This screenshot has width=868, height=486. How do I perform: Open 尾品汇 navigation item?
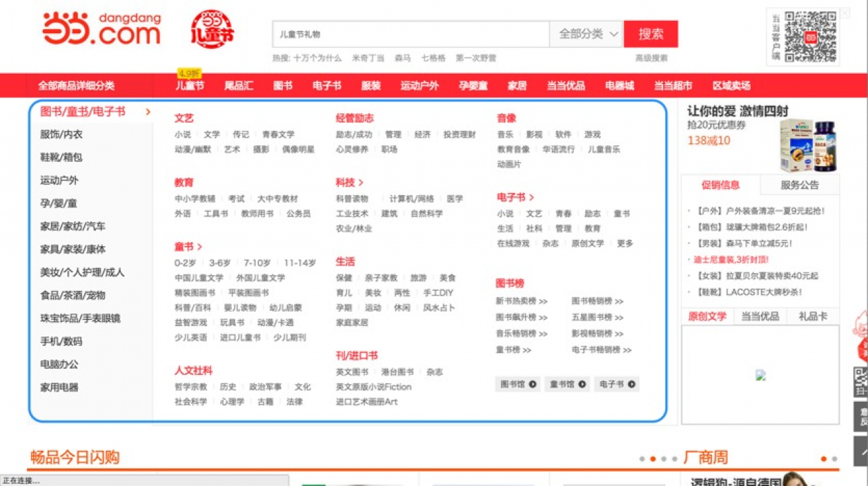coord(239,85)
